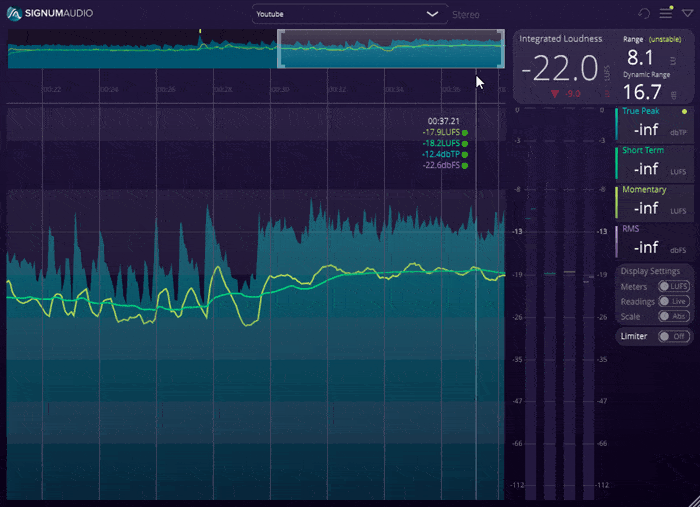This screenshot has width=700, height=507.
Task: Open the hamburger settings menu
Action: click(x=665, y=14)
